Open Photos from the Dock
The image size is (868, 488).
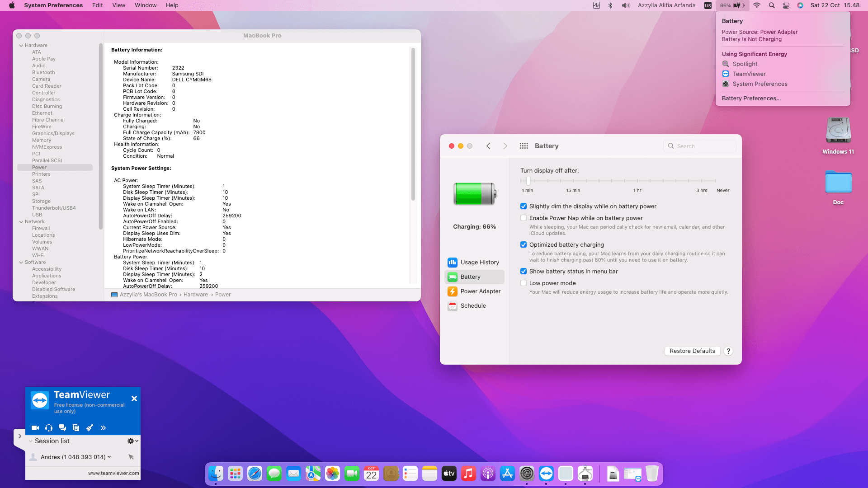pyautogui.click(x=332, y=474)
